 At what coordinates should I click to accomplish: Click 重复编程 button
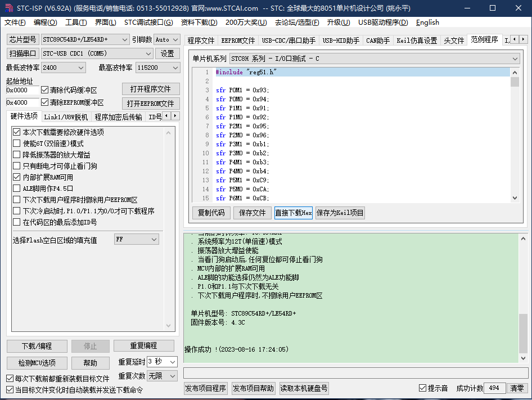tap(143, 345)
